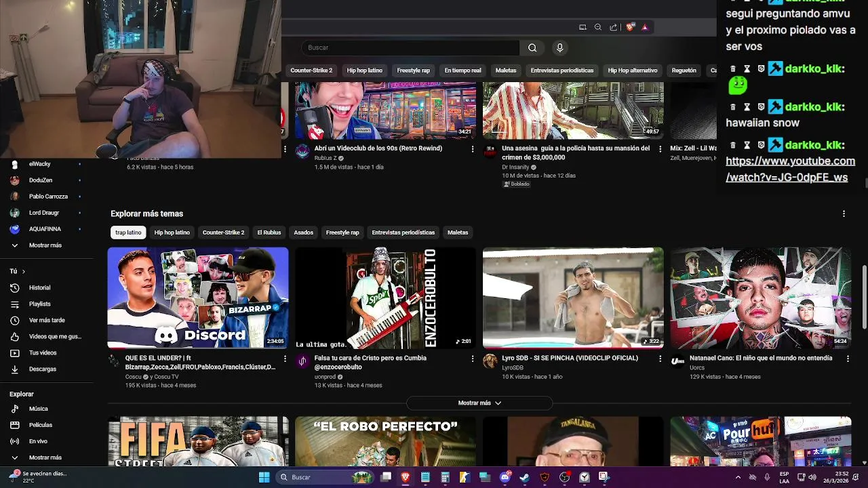868x488 pixels.
Task: Play QUE ES EL UNDER video thumbnail
Action: [198, 298]
